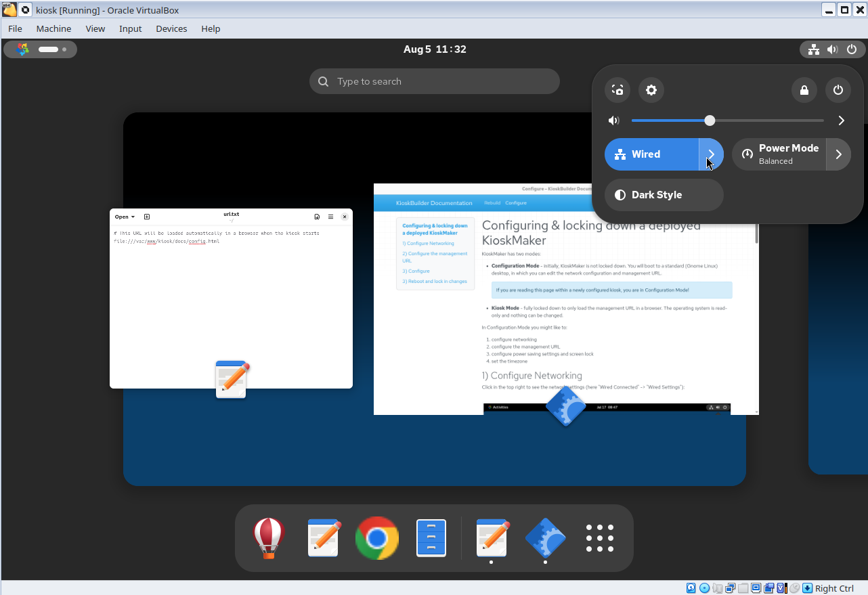The height and width of the screenshot is (595, 868).
Task: Open the Help menu
Action: click(211, 28)
